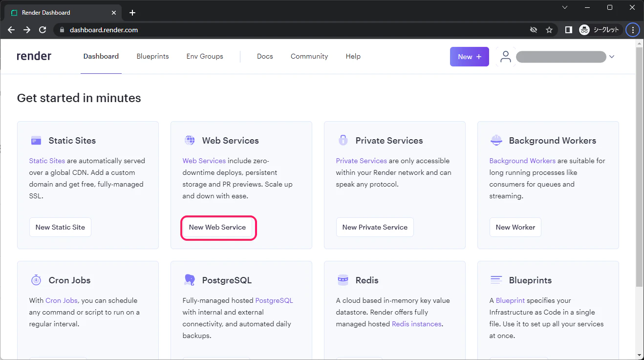Screen dimensions: 644x360
Task: Click the Private Services padlock icon
Action: (x=343, y=140)
